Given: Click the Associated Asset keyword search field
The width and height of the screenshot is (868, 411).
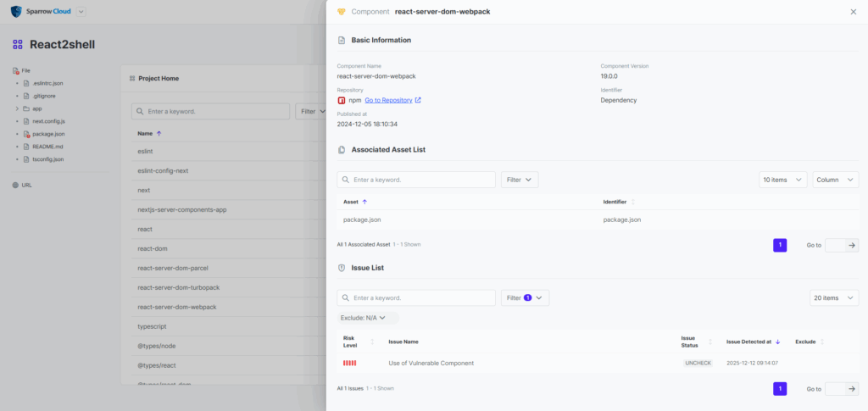Looking at the screenshot, I should [x=421, y=180].
